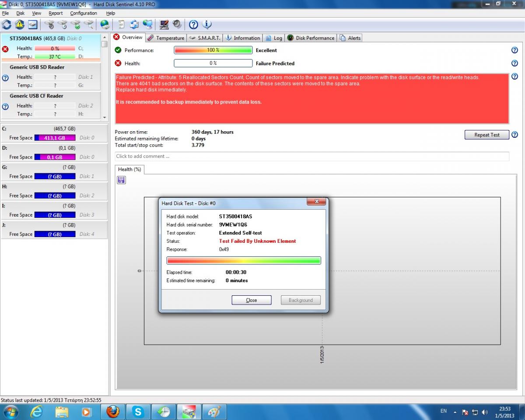This screenshot has width=525, height=420.
Task: Switch to the Disk Performance tab
Action: (x=311, y=38)
